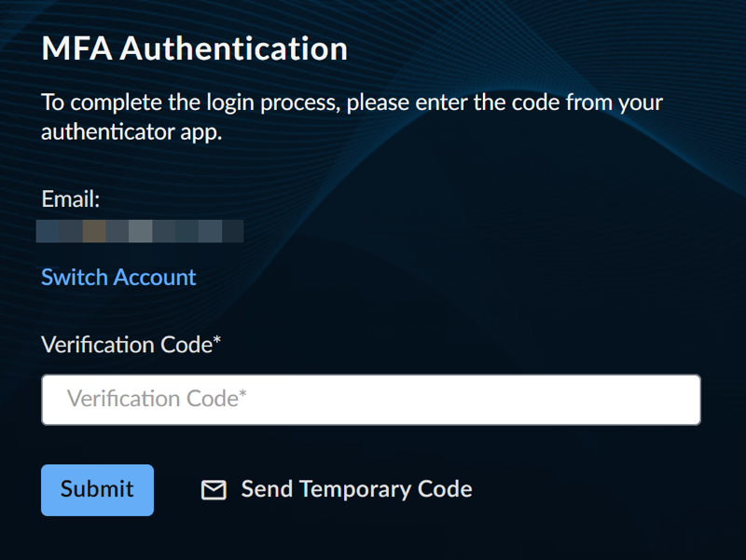Select the blurred email address
746x560 pixels.
140,231
